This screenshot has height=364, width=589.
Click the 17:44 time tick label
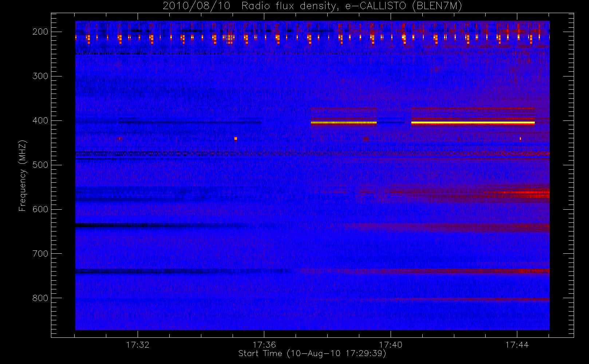click(517, 344)
